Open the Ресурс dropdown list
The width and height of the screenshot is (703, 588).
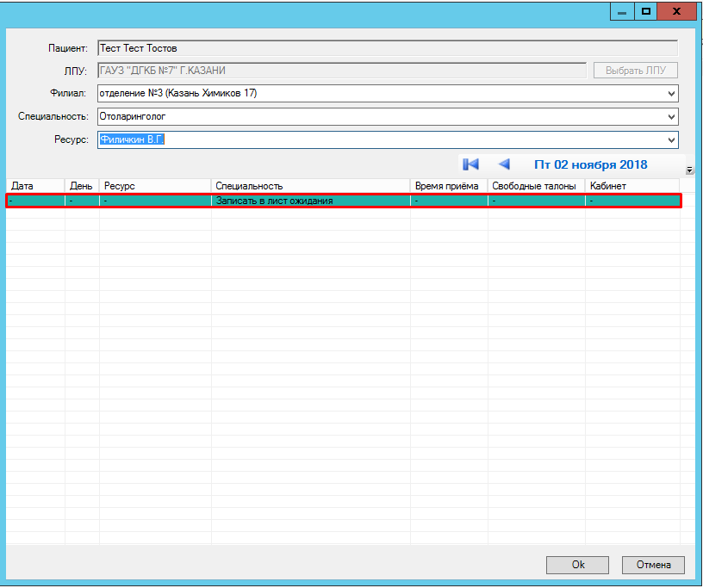click(x=671, y=139)
